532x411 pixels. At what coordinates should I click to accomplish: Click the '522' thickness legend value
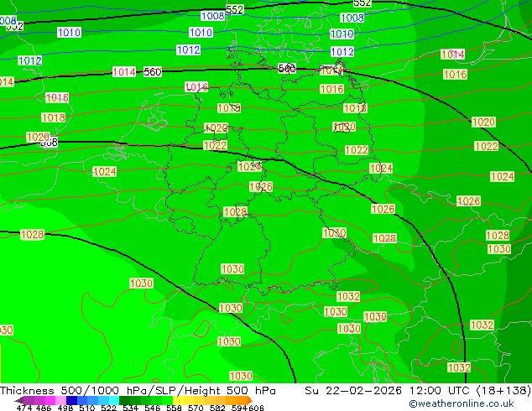(x=108, y=408)
